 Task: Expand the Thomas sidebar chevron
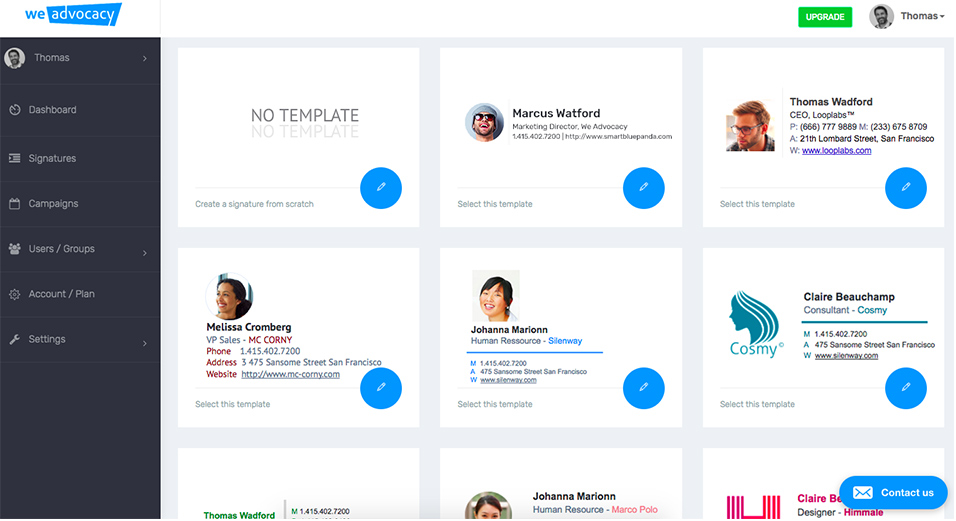click(144, 58)
